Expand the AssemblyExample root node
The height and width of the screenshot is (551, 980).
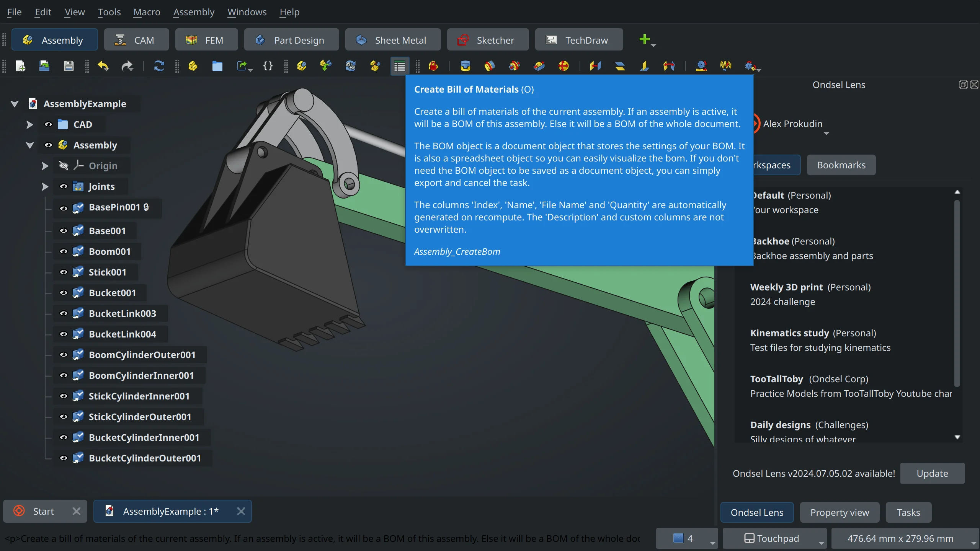(15, 104)
